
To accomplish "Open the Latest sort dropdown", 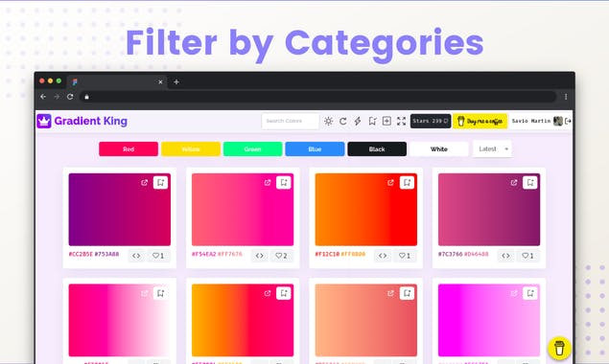I will coord(492,149).
